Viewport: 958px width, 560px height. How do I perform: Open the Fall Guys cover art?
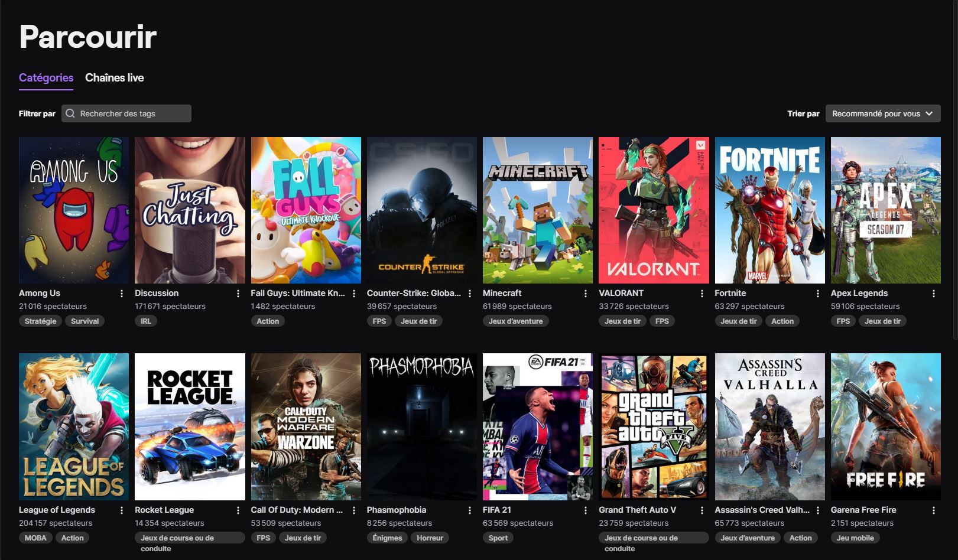pos(306,210)
